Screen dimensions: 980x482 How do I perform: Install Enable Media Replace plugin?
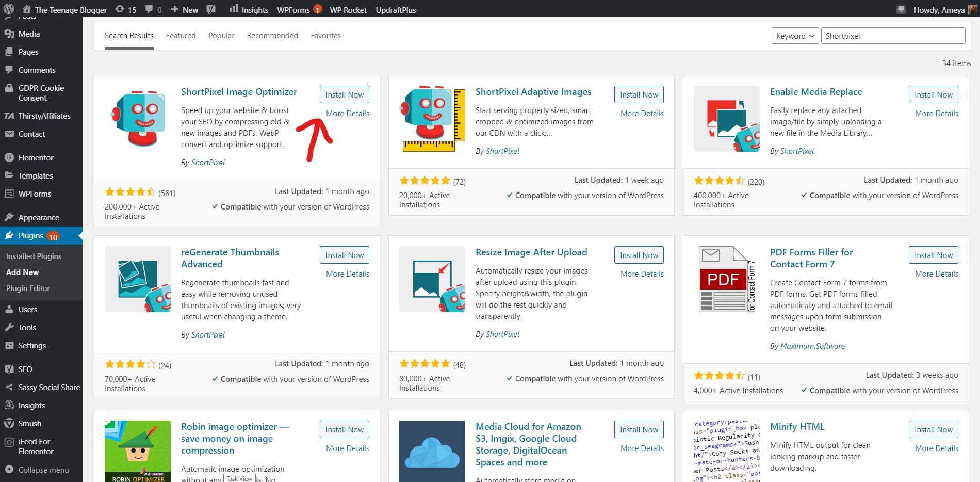point(934,94)
